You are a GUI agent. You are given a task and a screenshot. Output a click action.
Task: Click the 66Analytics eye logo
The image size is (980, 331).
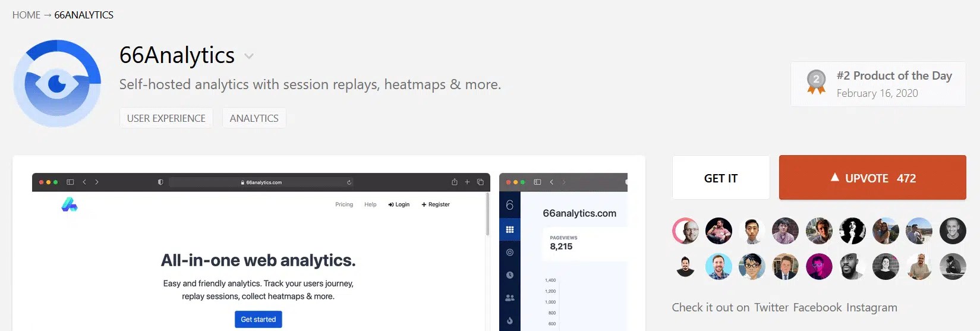pos(57,83)
